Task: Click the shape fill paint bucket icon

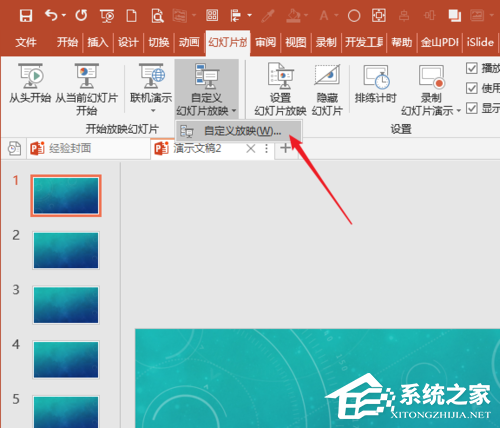Action: [x=294, y=16]
